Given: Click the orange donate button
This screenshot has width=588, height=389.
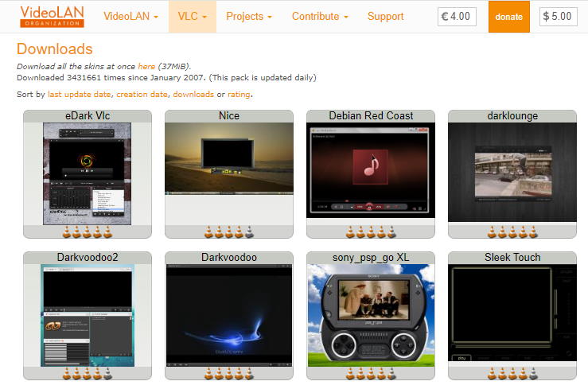Looking at the screenshot, I should coord(509,17).
